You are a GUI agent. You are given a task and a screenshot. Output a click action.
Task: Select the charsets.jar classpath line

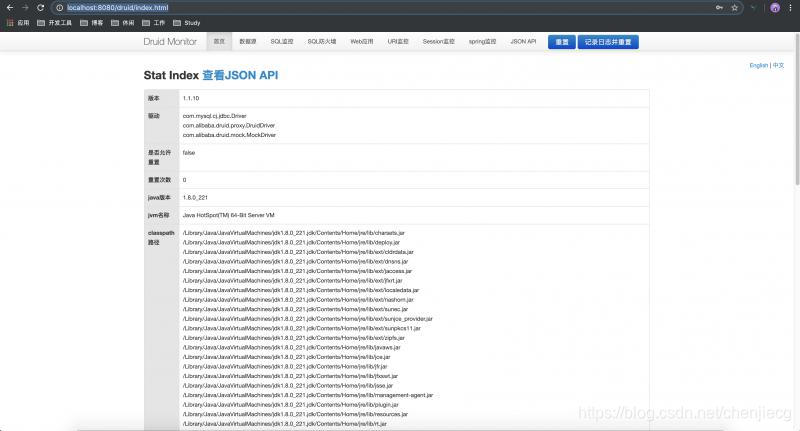click(x=293, y=233)
